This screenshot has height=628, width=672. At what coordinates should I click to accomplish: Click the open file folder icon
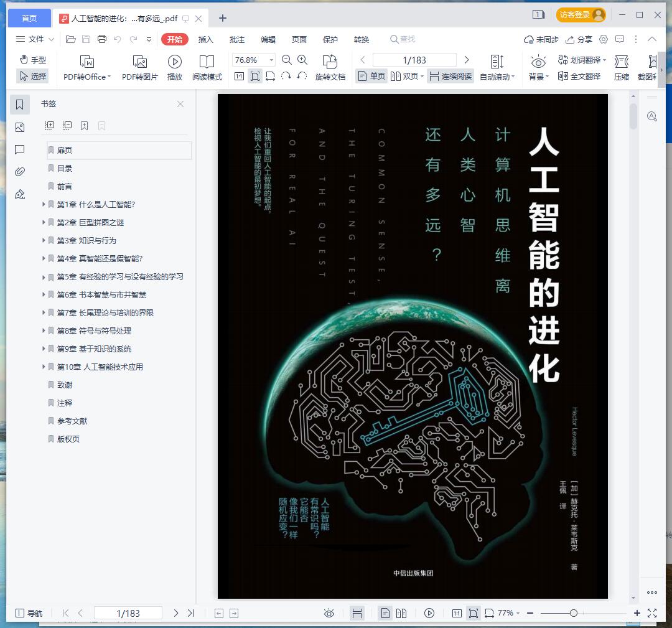71,39
